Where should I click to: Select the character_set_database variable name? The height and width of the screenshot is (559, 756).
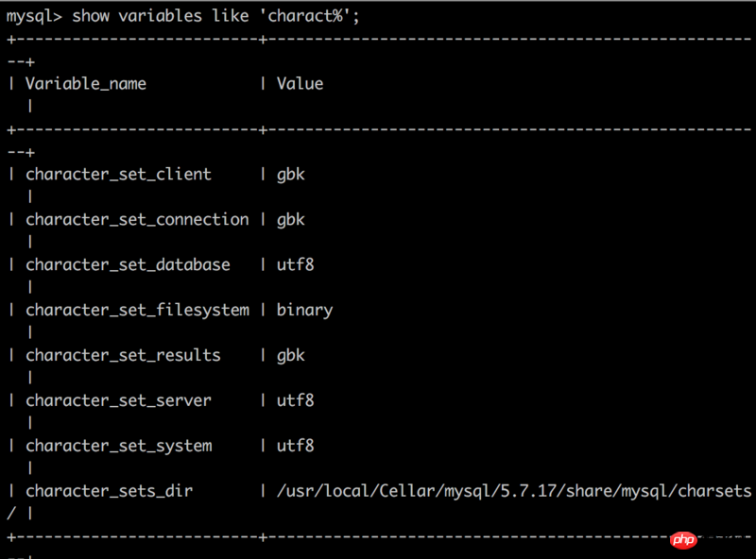(x=128, y=265)
